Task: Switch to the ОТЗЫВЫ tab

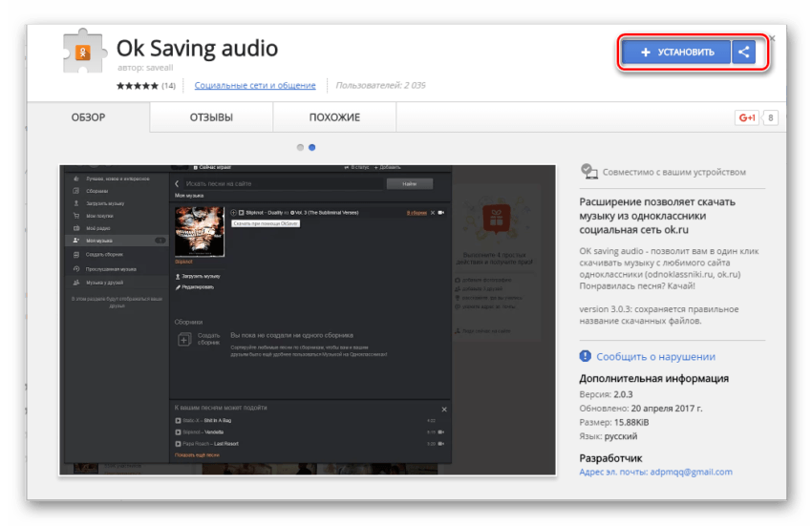Action: [x=211, y=117]
